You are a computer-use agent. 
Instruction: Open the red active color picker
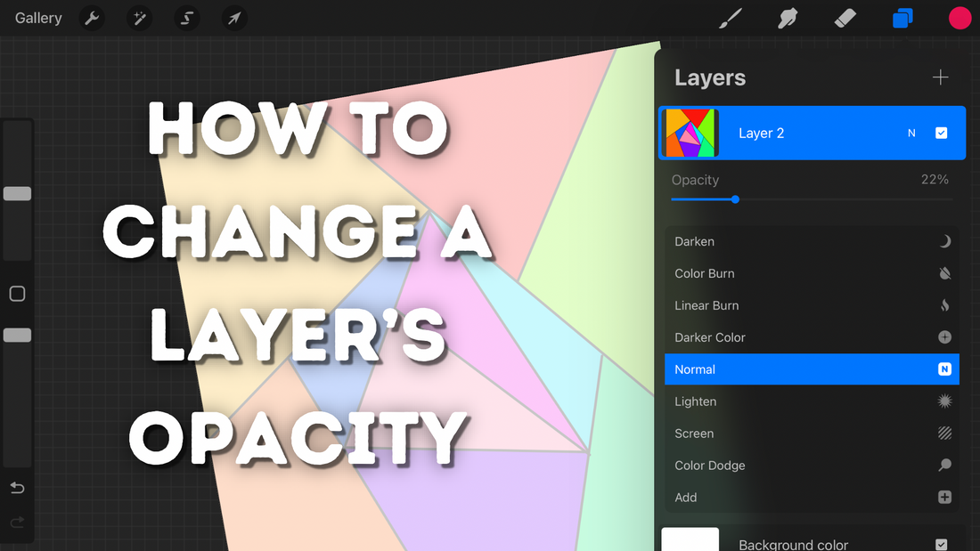960,18
